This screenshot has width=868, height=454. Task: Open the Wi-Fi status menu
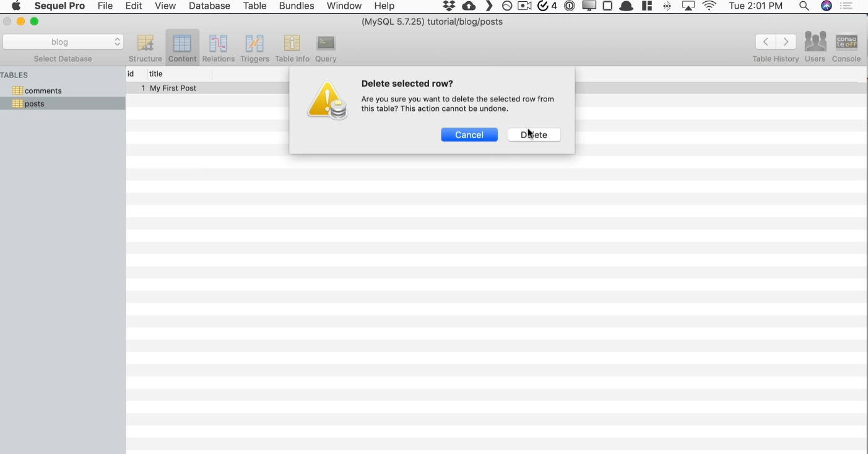click(710, 6)
